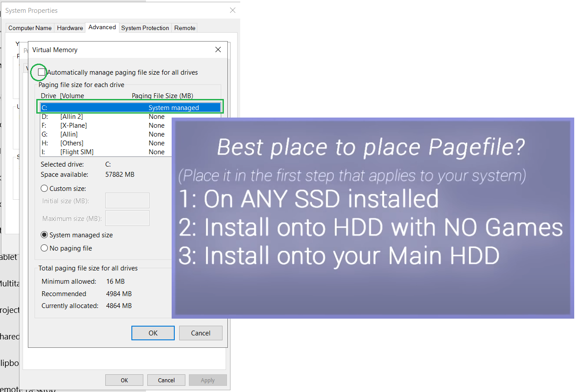Select the Advanced tab
Viewport: 576px width, 392px height.
102,27
